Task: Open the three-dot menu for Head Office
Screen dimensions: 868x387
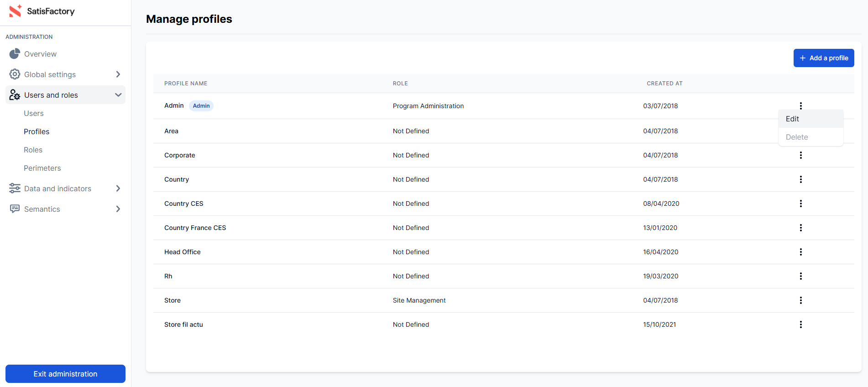Action: [x=800, y=252]
